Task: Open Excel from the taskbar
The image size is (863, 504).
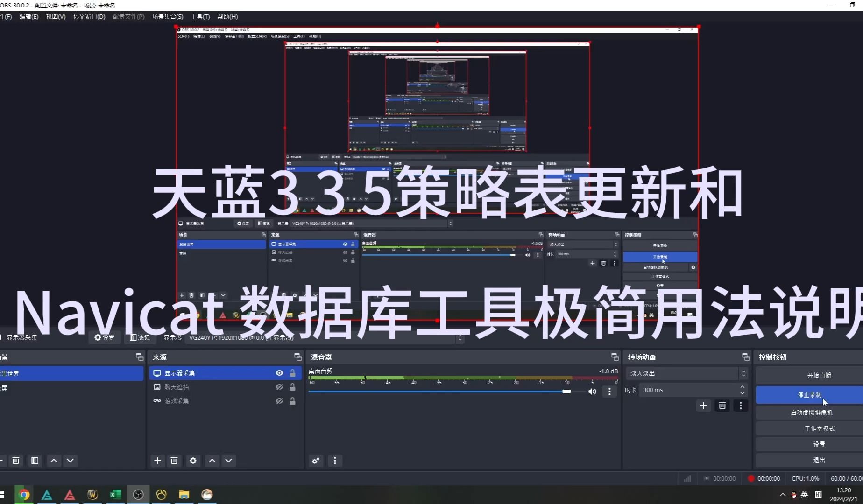Action: coord(115,494)
